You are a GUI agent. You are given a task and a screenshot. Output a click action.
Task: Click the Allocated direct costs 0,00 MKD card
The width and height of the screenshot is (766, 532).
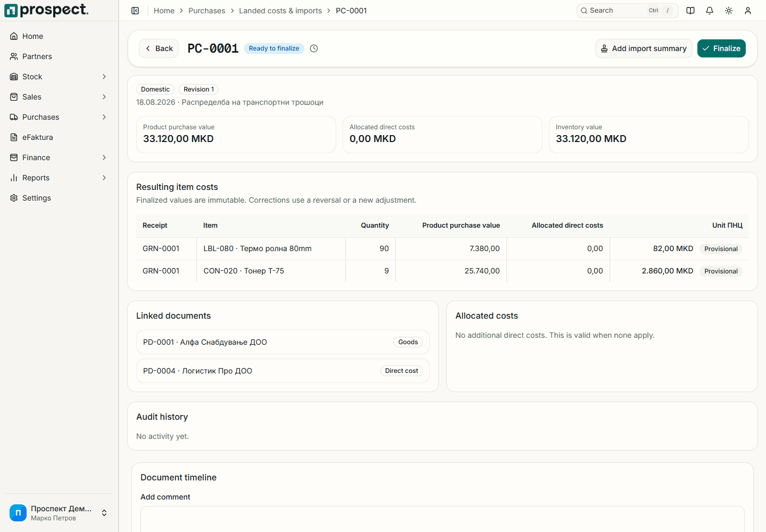click(443, 135)
